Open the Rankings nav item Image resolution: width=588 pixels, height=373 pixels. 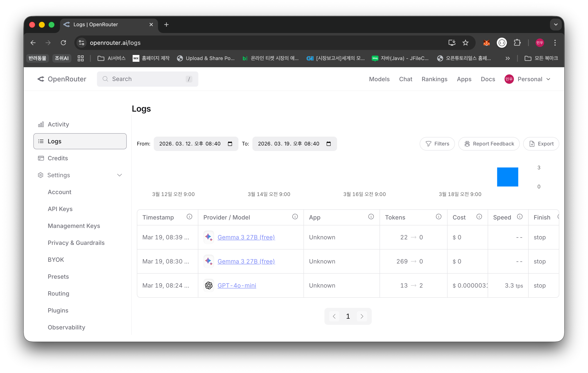[434, 79]
